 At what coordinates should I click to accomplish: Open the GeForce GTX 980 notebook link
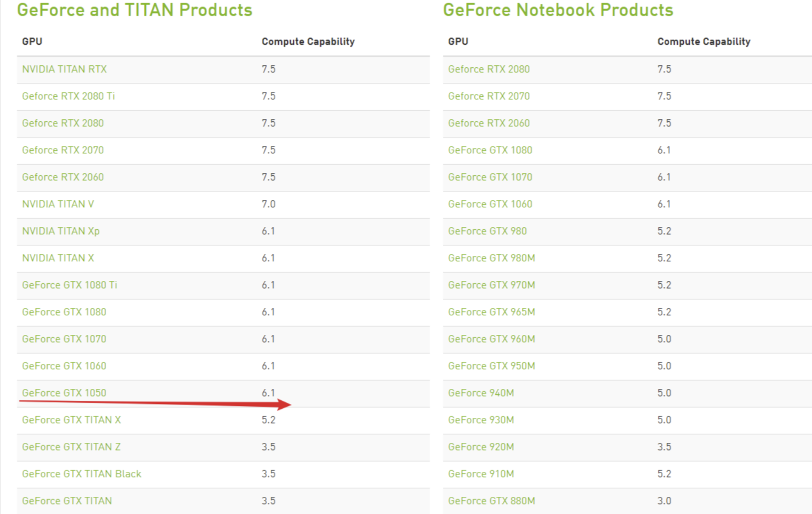pyautogui.click(x=487, y=231)
